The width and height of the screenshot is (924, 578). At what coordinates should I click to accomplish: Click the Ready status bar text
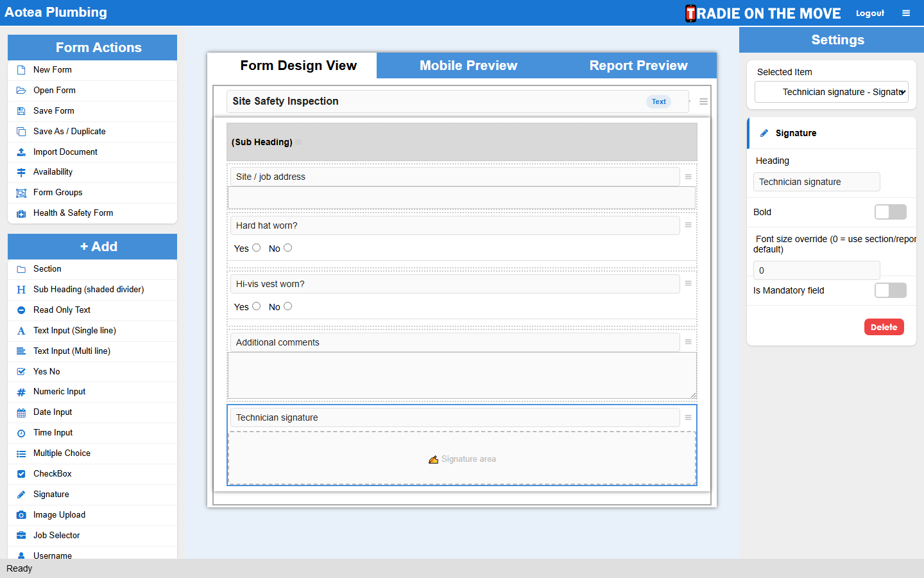(x=19, y=568)
